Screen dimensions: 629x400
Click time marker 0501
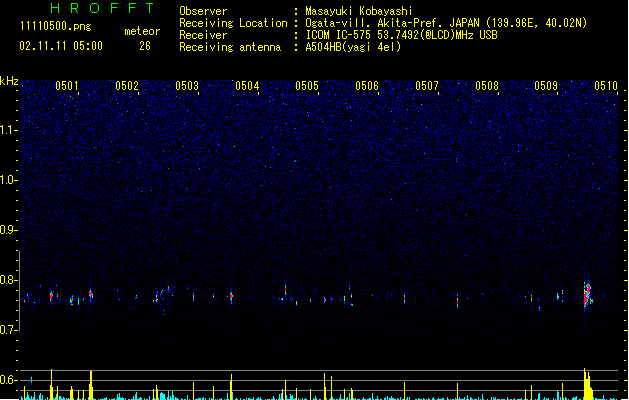click(67, 86)
